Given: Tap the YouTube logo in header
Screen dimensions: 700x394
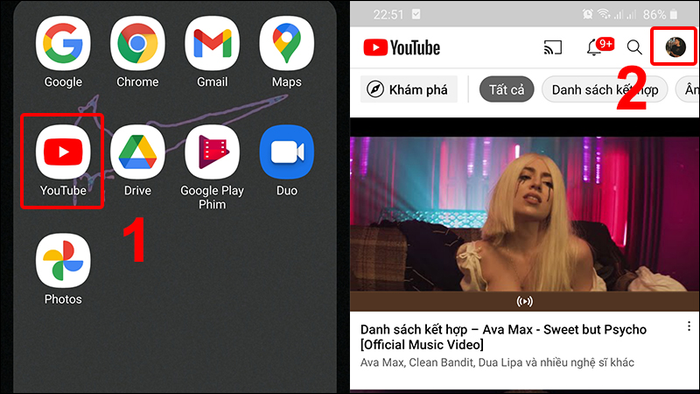Looking at the screenshot, I should point(402,47).
